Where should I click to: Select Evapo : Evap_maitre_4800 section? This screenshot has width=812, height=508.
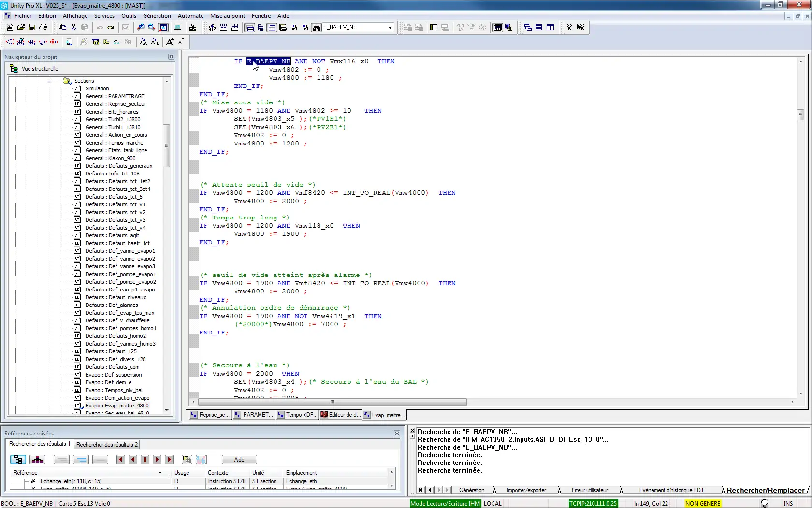pyautogui.click(x=117, y=406)
